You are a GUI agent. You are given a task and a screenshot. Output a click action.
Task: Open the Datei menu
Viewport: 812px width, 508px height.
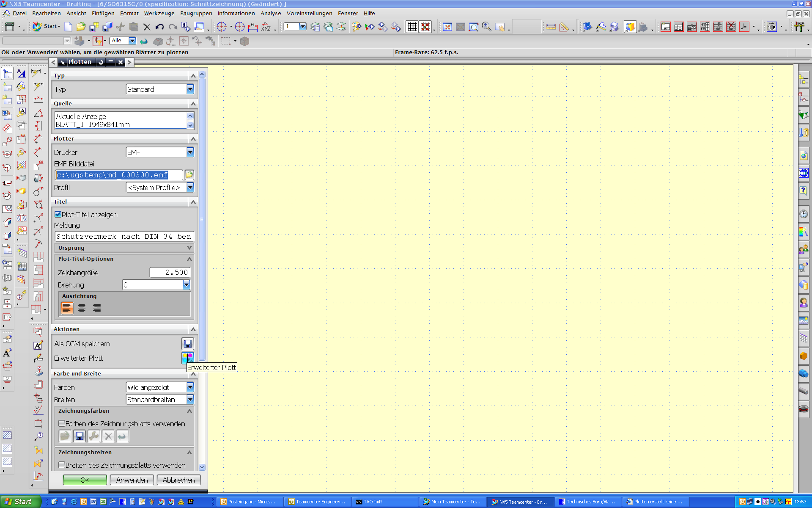[19, 13]
